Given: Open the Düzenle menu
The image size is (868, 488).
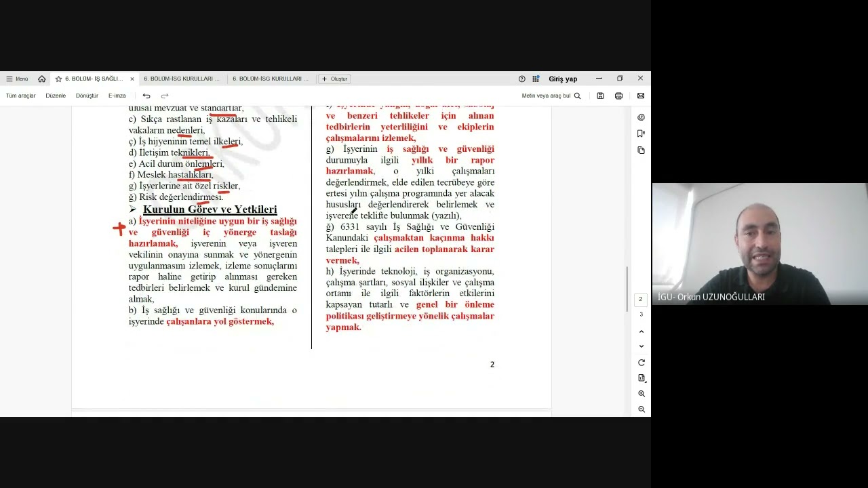Looking at the screenshot, I should 56,96.
